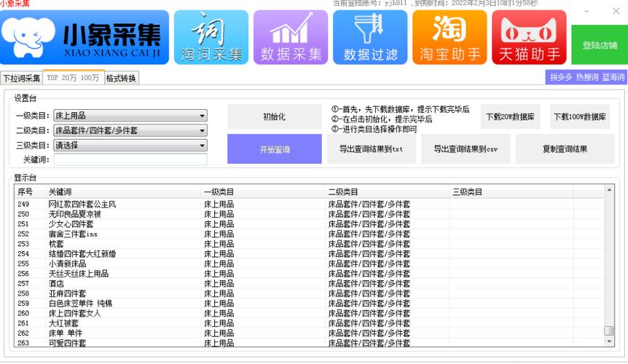Select row 260 床上四件套女人
Image resolution: width=628 pixels, height=364 pixels.
309,313
